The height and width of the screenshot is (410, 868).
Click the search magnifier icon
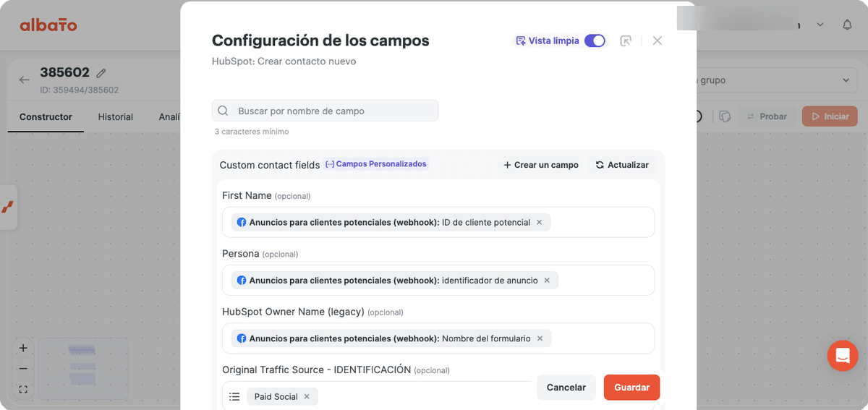click(224, 111)
